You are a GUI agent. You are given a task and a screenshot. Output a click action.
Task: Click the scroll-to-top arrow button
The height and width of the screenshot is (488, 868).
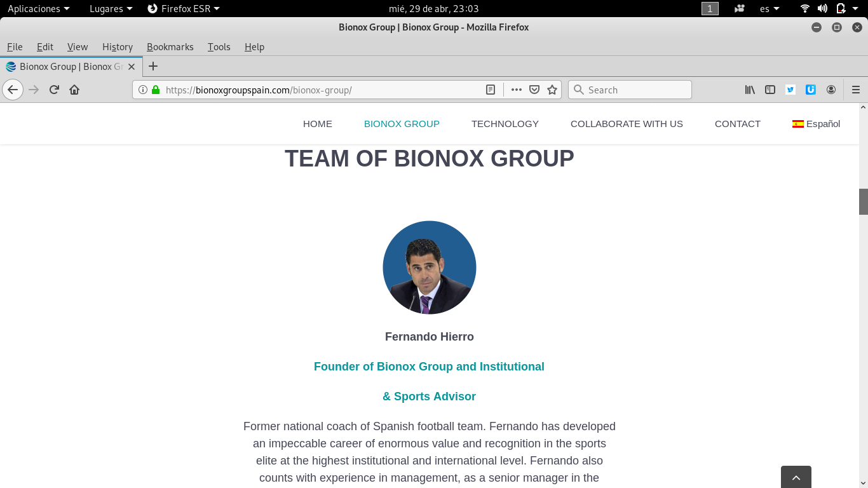796,477
